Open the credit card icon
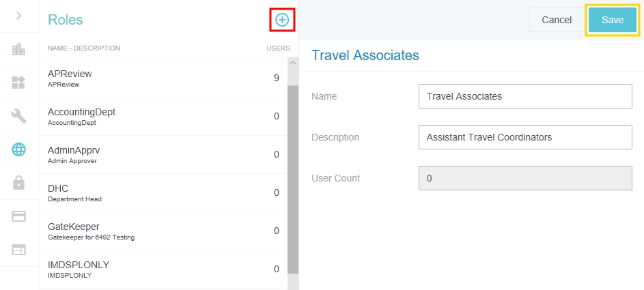644x290 pixels. [x=19, y=216]
